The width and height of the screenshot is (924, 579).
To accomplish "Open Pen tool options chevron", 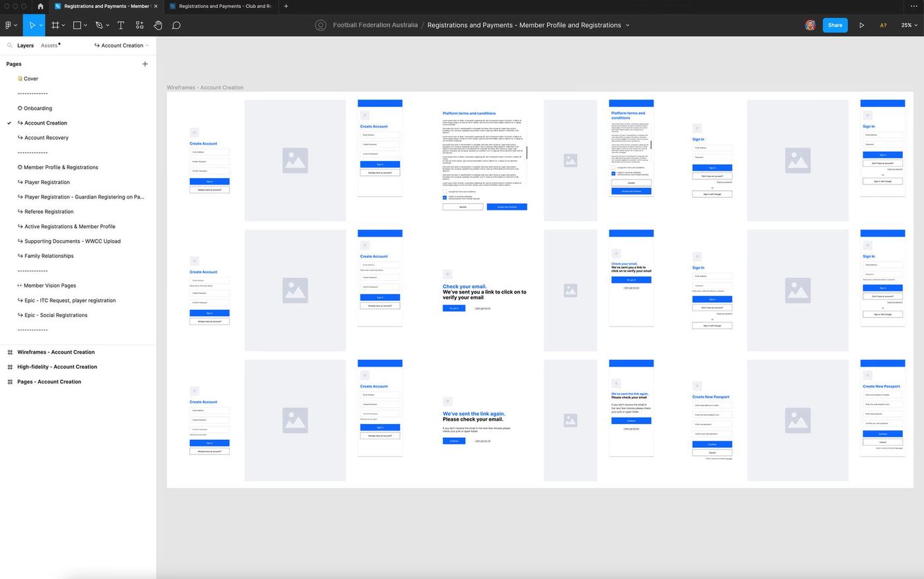I will [x=108, y=25].
